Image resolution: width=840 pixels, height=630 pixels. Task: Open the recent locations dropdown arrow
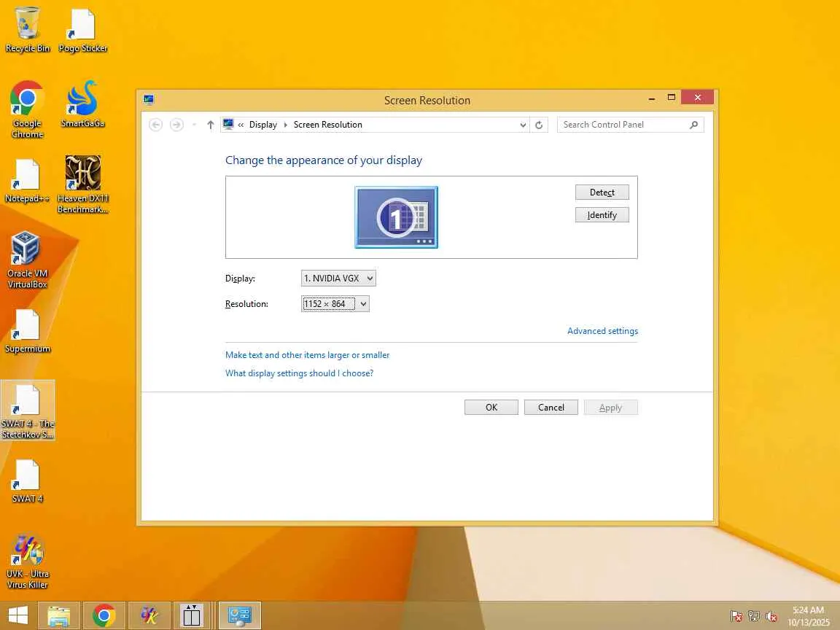click(194, 125)
